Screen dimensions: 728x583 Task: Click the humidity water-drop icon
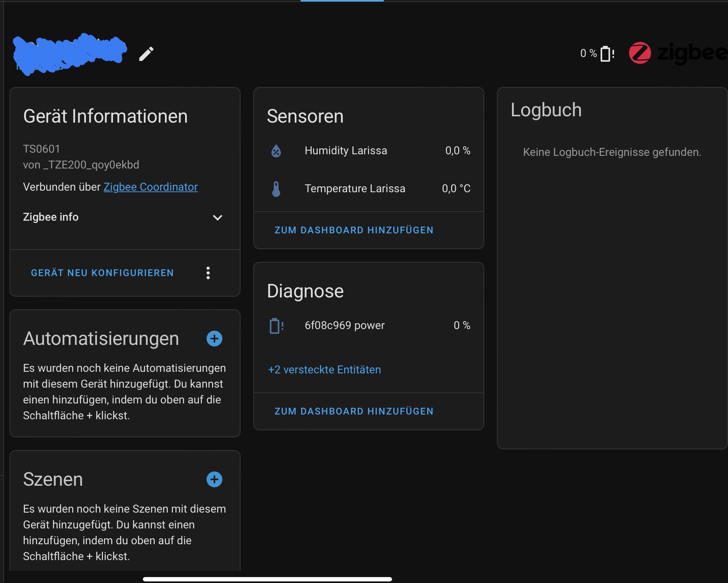click(x=276, y=151)
